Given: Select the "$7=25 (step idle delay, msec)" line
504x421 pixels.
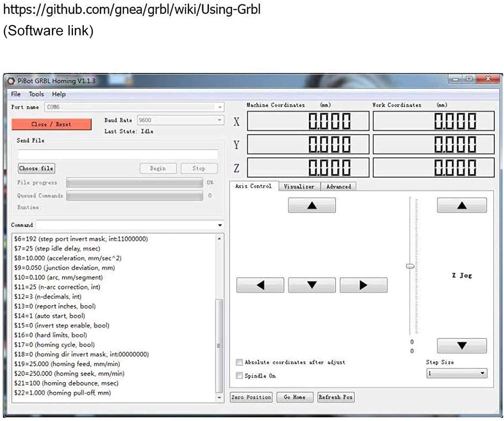Looking at the screenshot, I should coord(57,249).
